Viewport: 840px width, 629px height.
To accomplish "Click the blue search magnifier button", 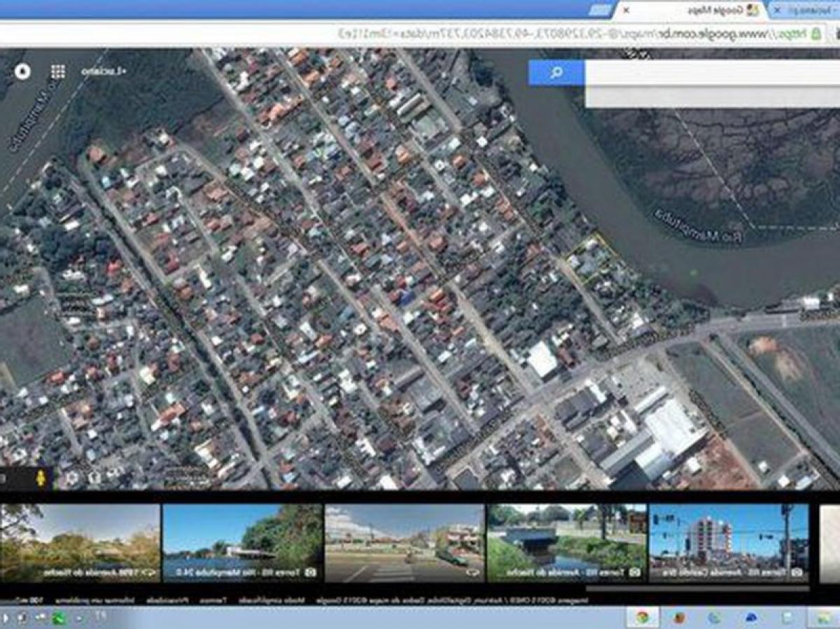I will click(555, 71).
